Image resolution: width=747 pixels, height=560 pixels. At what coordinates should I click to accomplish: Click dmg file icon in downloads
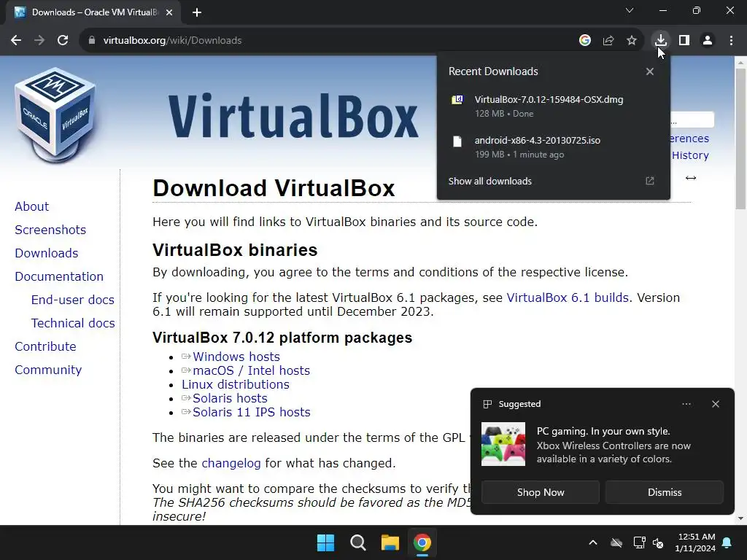click(x=457, y=99)
